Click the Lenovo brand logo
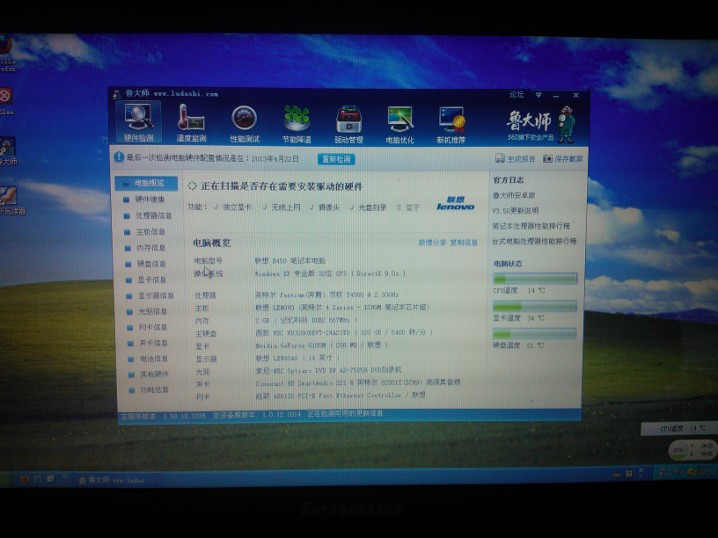This screenshot has height=538, width=718. (455, 204)
